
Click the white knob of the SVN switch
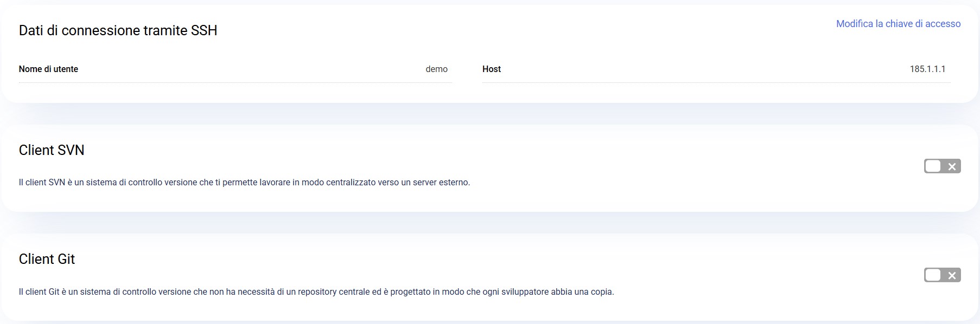click(933, 166)
